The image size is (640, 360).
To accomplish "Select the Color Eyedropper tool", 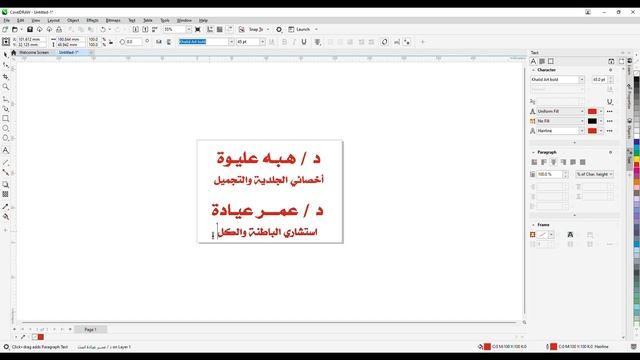I will 5,207.
